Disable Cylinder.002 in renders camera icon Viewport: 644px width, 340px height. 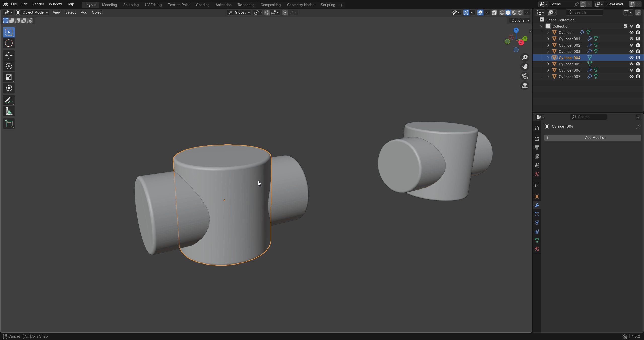point(638,45)
